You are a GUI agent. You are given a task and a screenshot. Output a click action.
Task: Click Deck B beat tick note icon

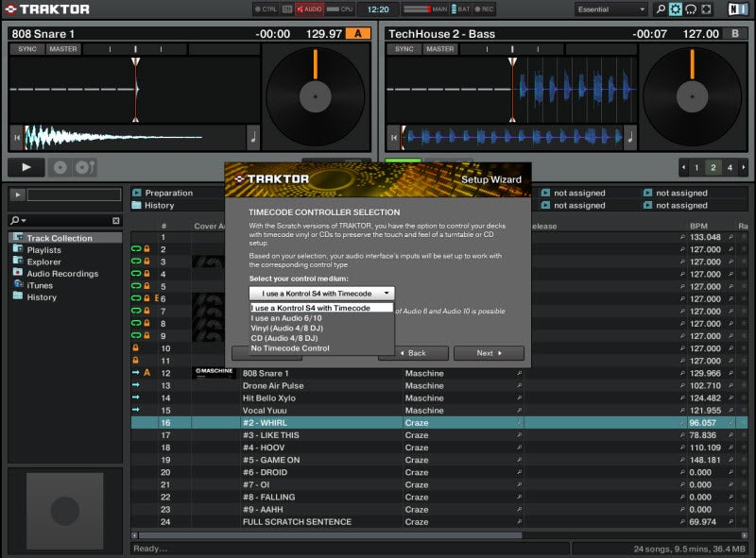pos(629,138)
